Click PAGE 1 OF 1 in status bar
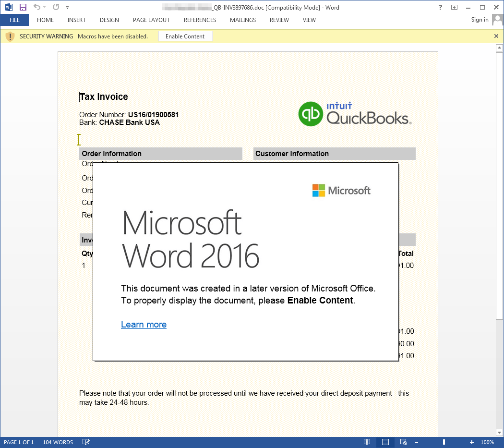504x448 pixels. click(x=19, y=442)
